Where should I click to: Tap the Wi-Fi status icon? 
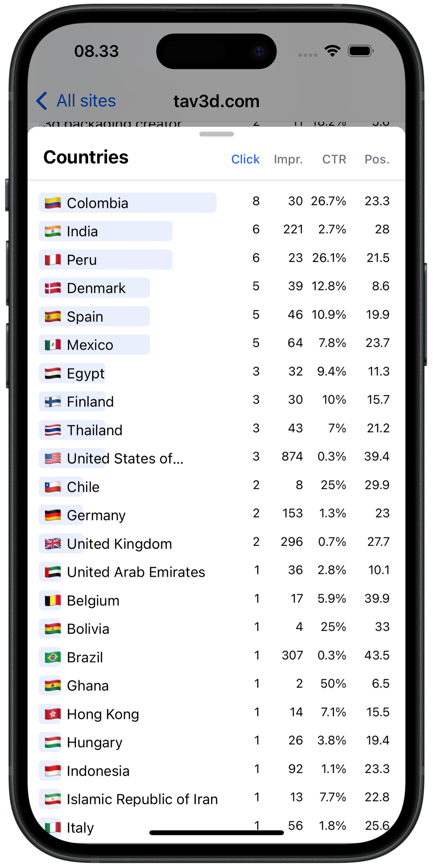[x=332, y=51]
